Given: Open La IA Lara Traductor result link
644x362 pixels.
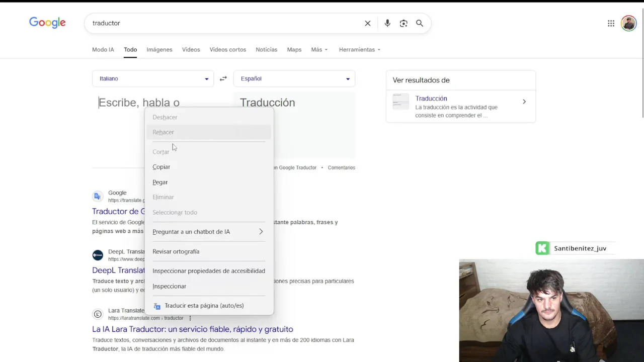Looking at the screenshot, I should [x=193, y=329].
